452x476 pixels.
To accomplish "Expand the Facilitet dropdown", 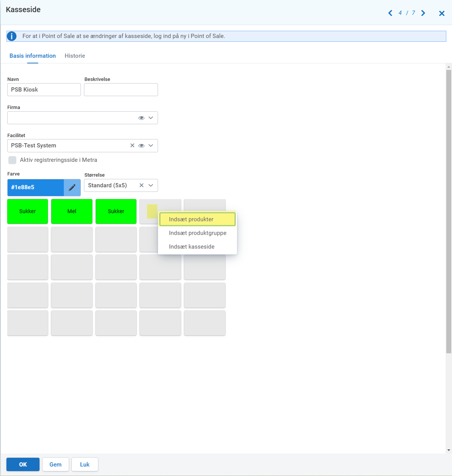I will point(151,145).
